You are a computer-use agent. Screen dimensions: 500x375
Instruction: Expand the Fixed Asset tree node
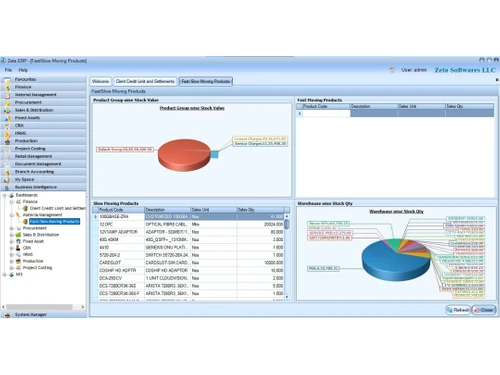click(11, 241)
